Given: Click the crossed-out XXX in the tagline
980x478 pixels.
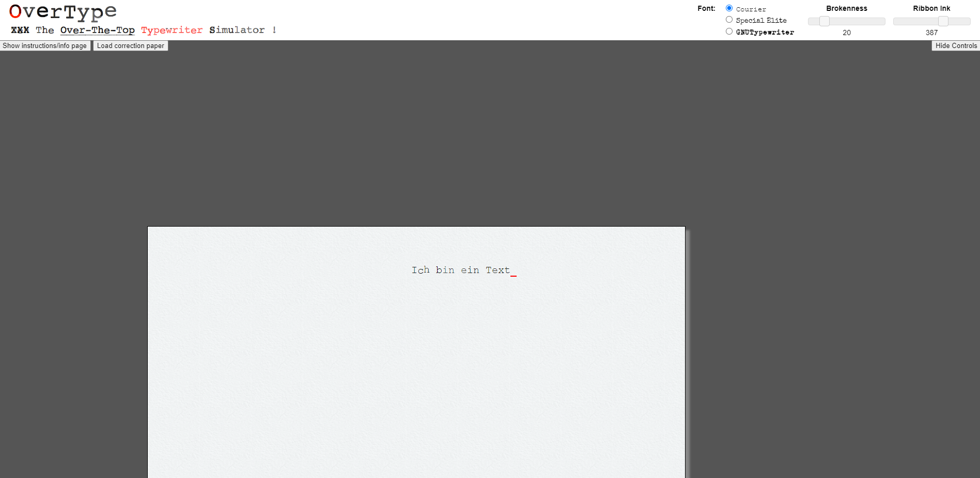Looking at the screenshot, I should tap(21, 30).
